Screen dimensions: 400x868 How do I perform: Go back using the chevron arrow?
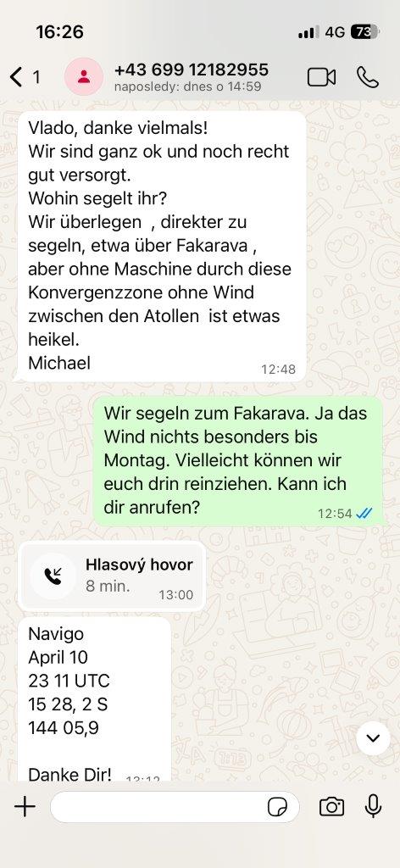17,77
